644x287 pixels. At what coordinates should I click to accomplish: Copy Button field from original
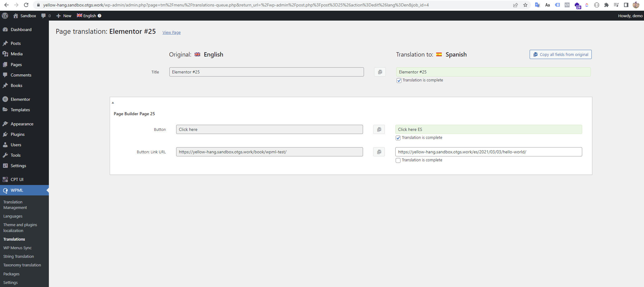pos(379,129)
